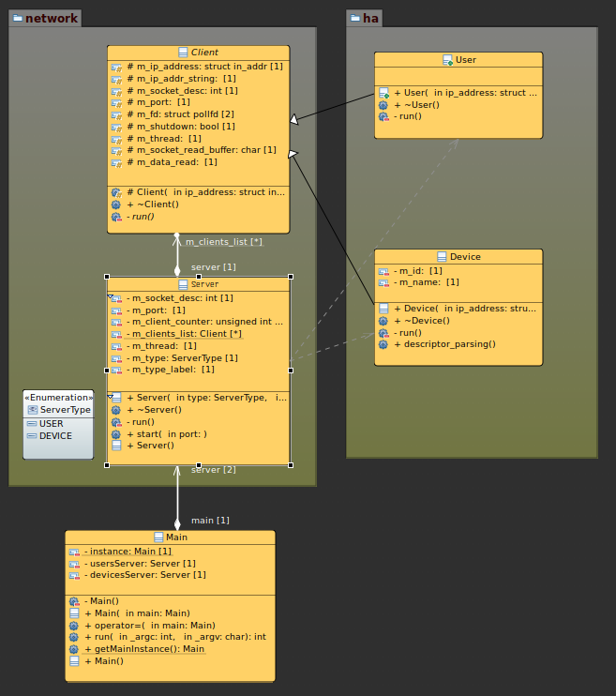Click the Server class header icon

pyautogui.click(x=183, y=284)
